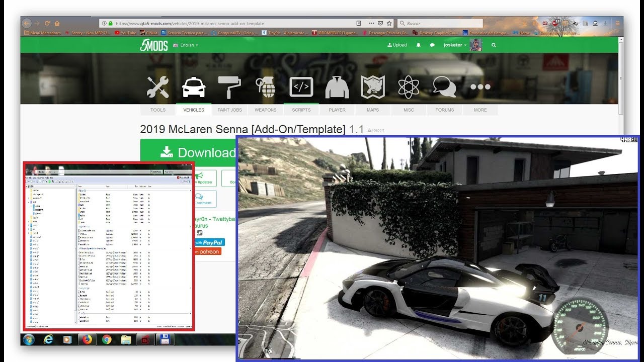
Task: Open the Pronostico del tiempo bookmark
Action: (x=486, y=33)
